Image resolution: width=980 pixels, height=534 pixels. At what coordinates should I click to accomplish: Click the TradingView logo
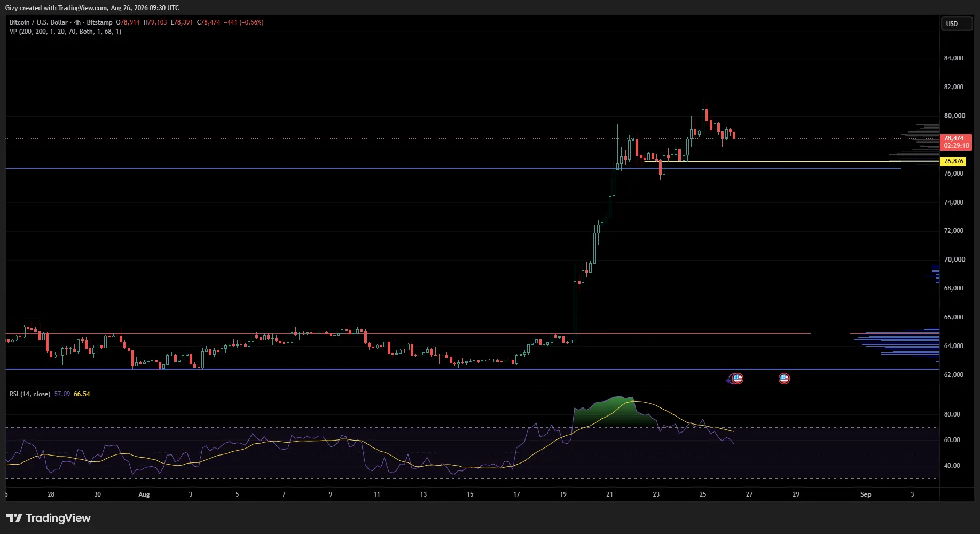49,518
